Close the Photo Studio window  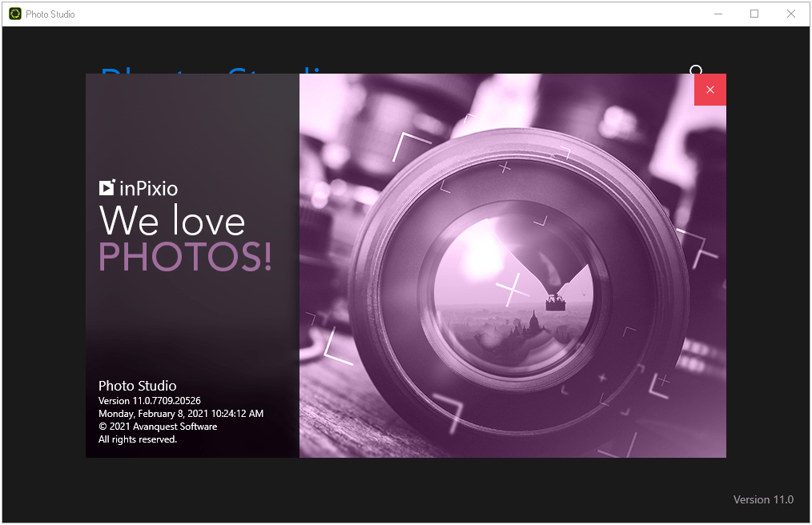point(790,14)
